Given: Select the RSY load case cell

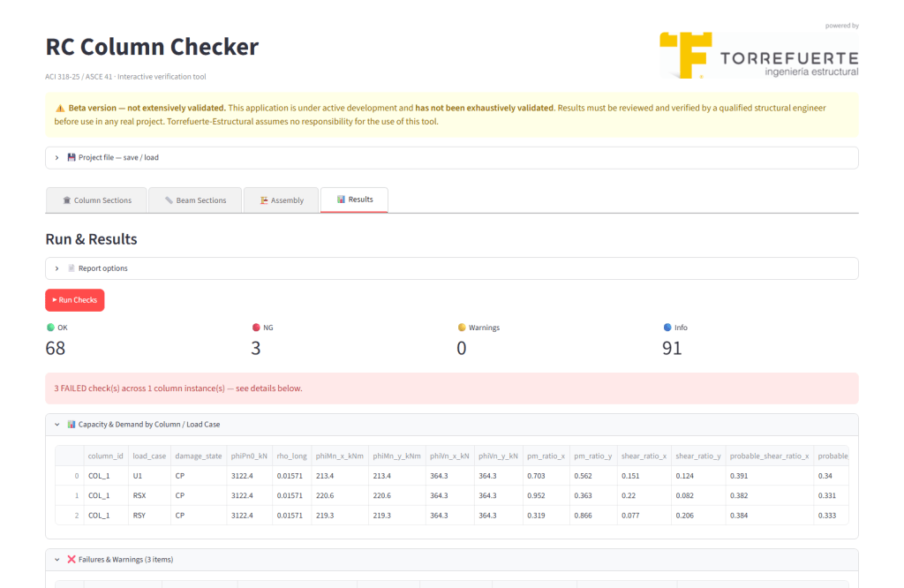Looking at the screenshot, I should point(149,516).
